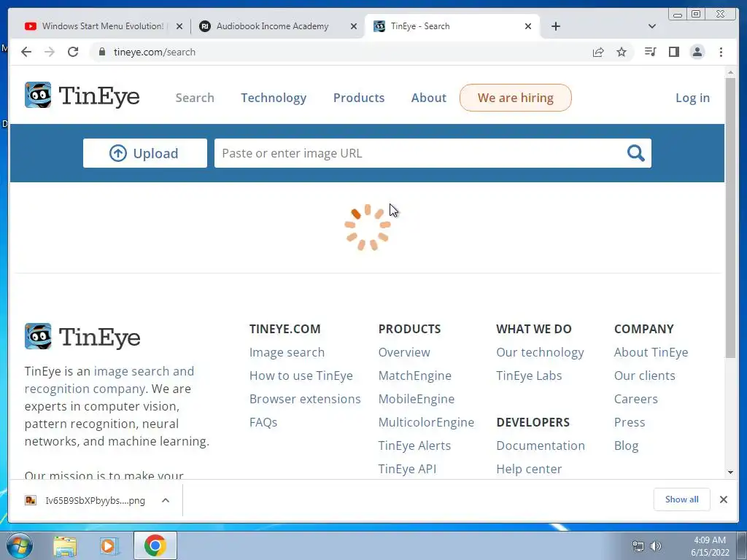Click the browser forward arrow
This screenshot has height=560, width=747.
pyautogui.click(x=50, y=52)
